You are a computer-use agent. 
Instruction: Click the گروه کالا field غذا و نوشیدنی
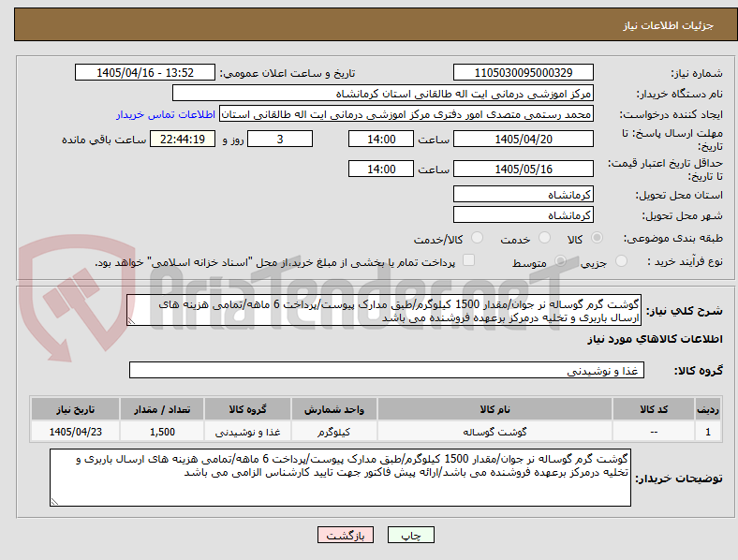pos(387,370)
